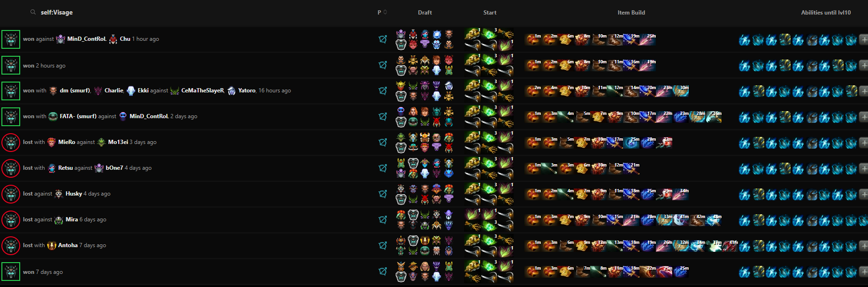Open Mo13ei player link
The height and width of the screenshot is (287, 868).
pyautogui.click(x=118, y=142)
